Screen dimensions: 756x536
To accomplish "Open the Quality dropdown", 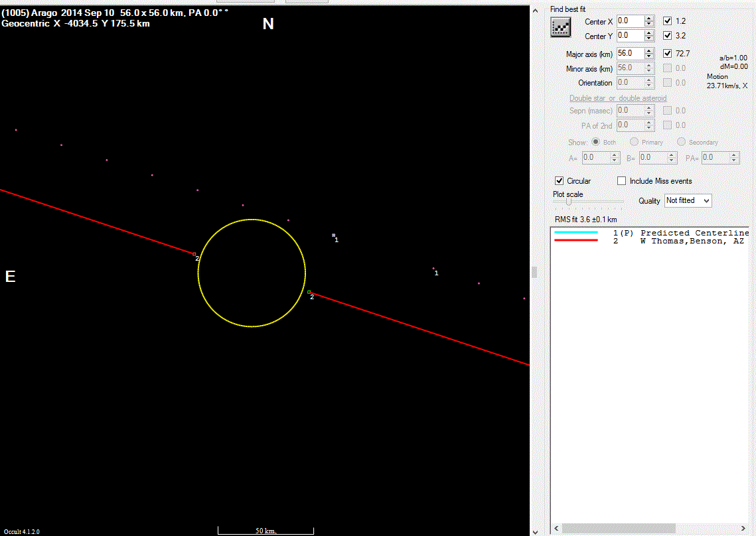I will pos(688,200).
